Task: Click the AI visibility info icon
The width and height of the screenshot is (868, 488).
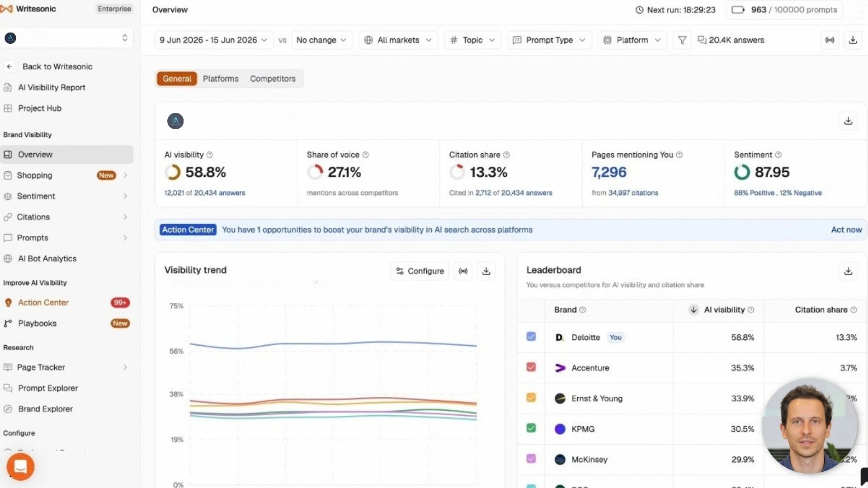Action: tap(210, 155)
